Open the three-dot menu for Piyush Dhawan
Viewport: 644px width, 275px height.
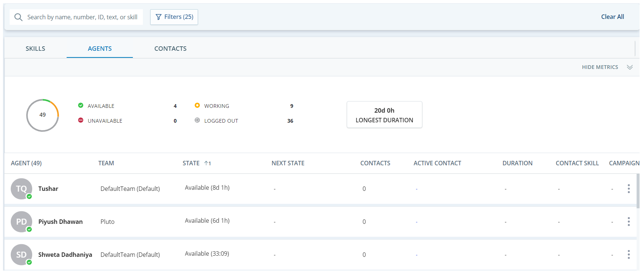[628, 222]
